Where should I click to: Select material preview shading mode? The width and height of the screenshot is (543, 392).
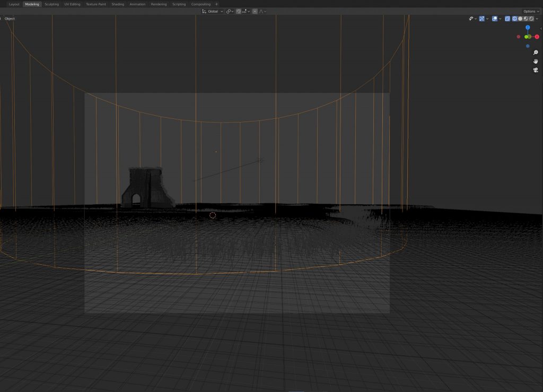[526, 19]
